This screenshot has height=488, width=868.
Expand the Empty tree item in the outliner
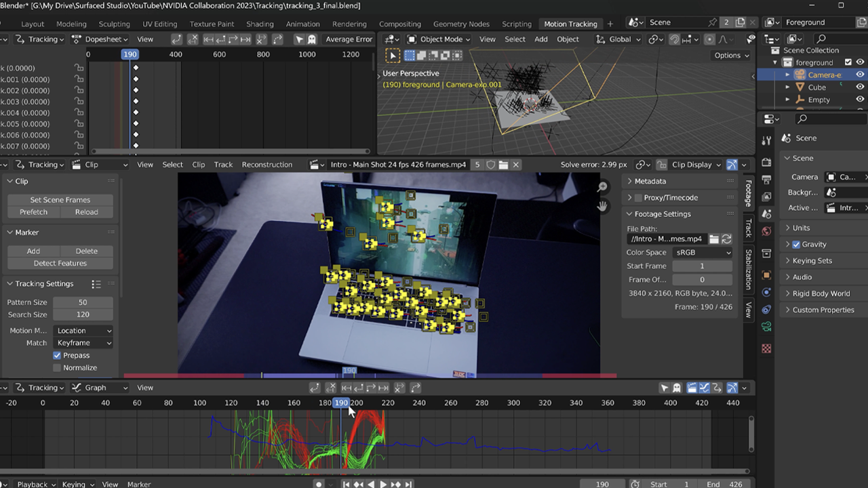tap(787, 100)
